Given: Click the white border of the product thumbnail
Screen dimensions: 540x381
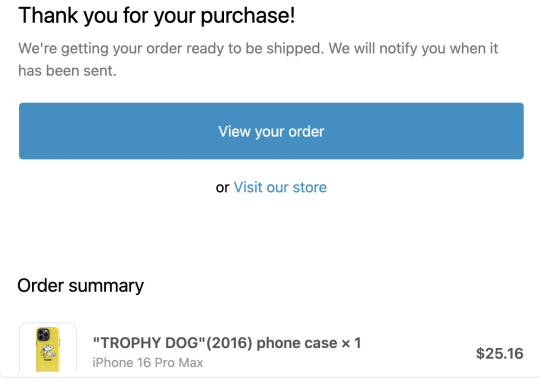Looking at the screenshot, I should tap(21, 349).
